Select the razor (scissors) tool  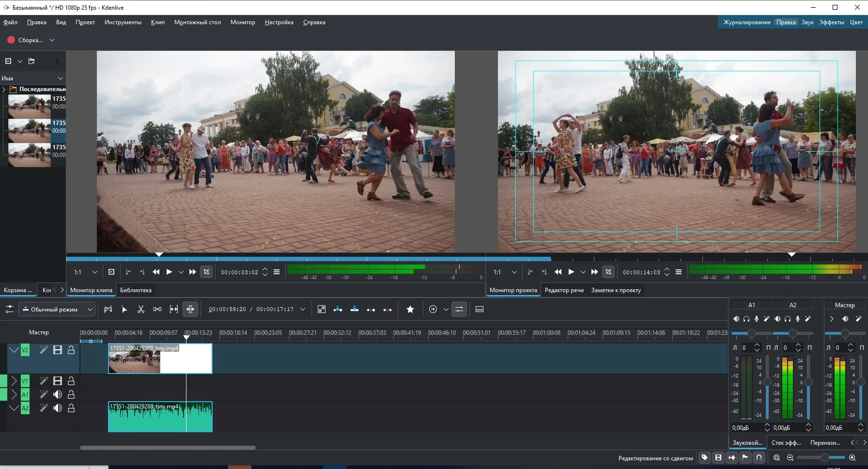(x=141, y=309)
